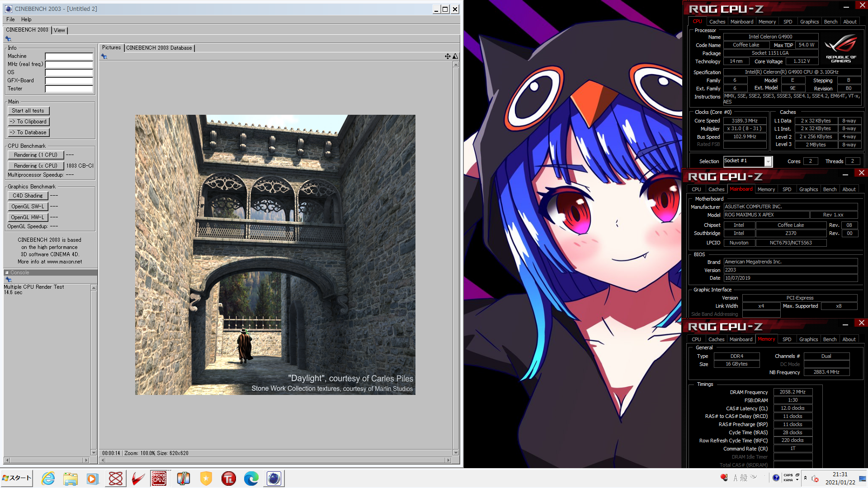Click the move cross icon in picture viewer
This screenshot has width=868, height=488.
tap(448, 56)
